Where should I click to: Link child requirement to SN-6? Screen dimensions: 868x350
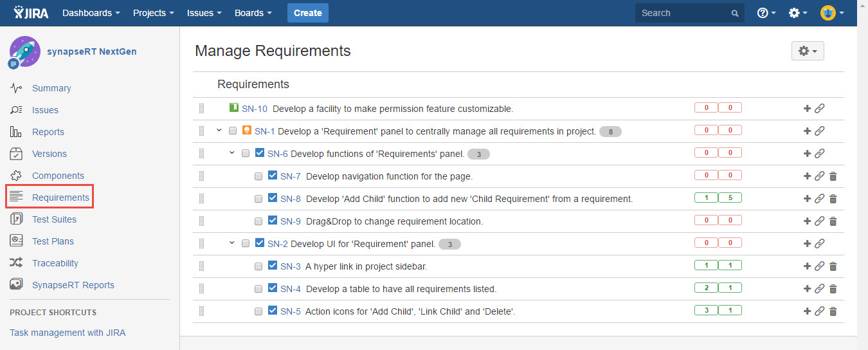pos(819,154)
